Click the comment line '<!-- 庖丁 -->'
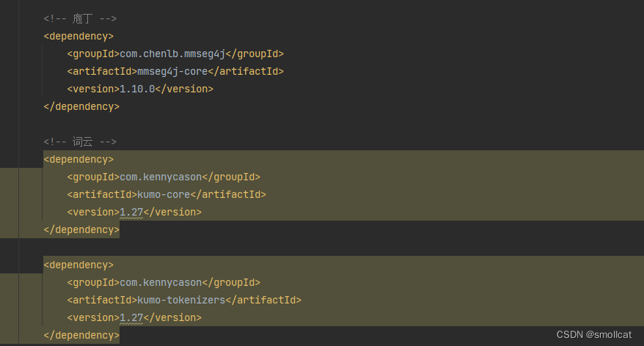Image resolution: width=644 pixels, height=346 pixels. (x=80, y=18)
